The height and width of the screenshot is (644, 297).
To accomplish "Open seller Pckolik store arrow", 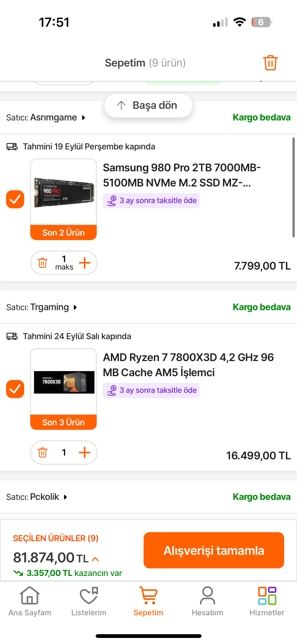I will 65,497.
